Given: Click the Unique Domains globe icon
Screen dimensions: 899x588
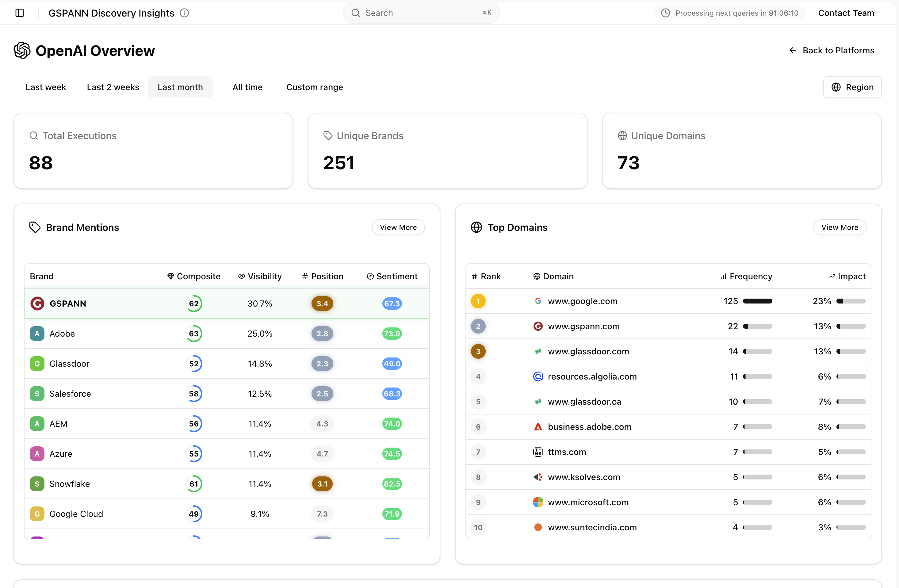Looking at the screenshot, I should pos(622,136).
